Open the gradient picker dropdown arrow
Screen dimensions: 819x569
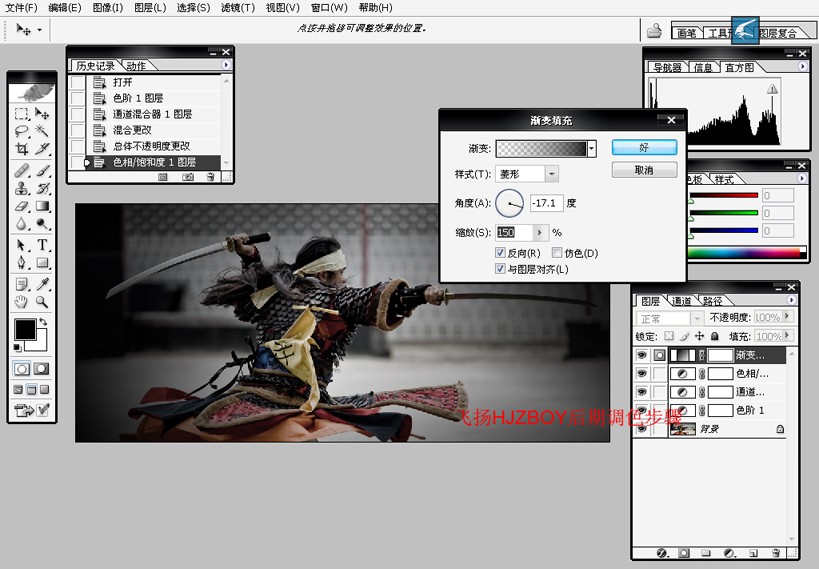pos(591,149)
